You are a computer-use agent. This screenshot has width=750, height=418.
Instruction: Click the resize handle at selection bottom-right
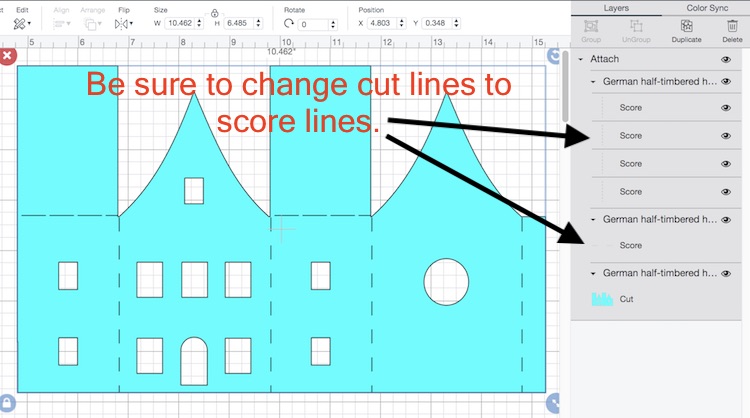(x=553, y=403)
